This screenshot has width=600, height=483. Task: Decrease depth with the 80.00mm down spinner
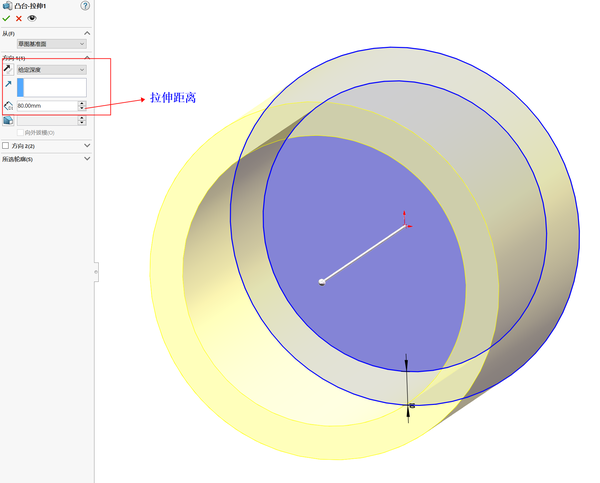82,108
